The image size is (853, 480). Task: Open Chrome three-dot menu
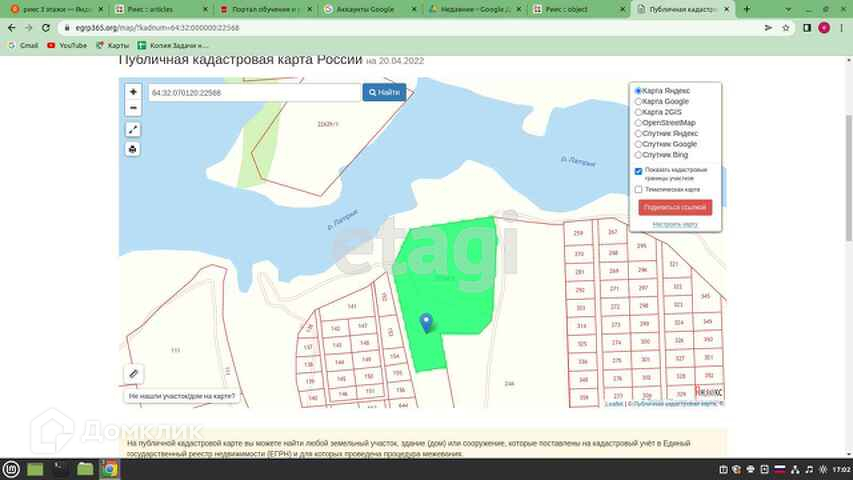click(x=842, y=28)
